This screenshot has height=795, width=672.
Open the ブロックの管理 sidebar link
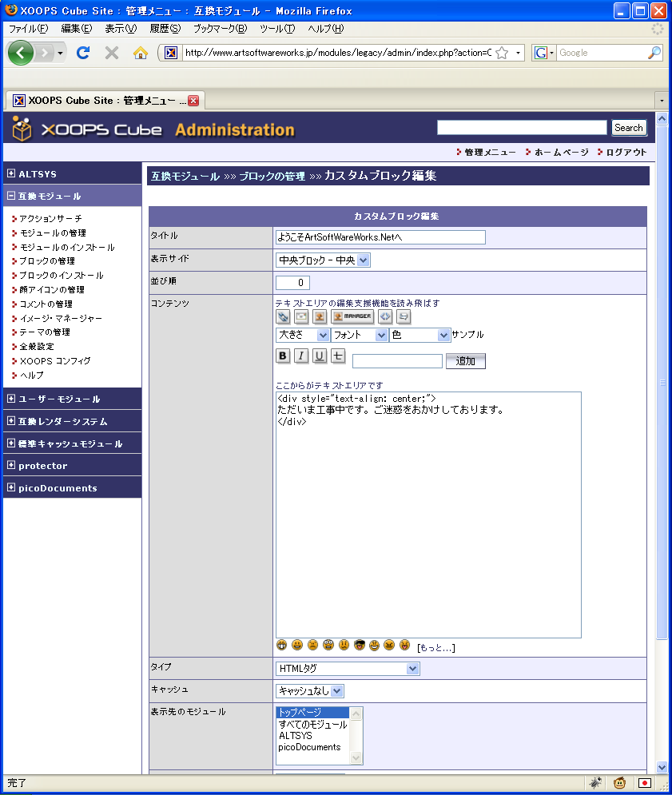click(47, 261)
